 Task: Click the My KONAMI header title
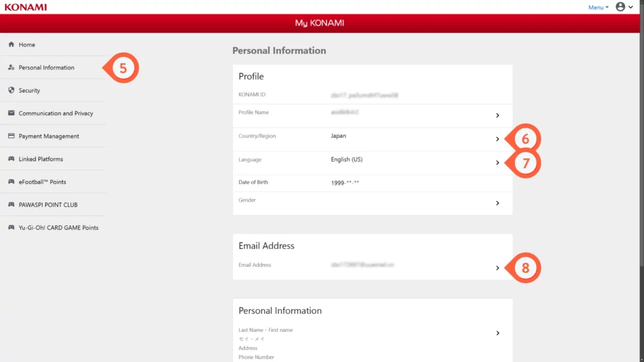[319, 23]
